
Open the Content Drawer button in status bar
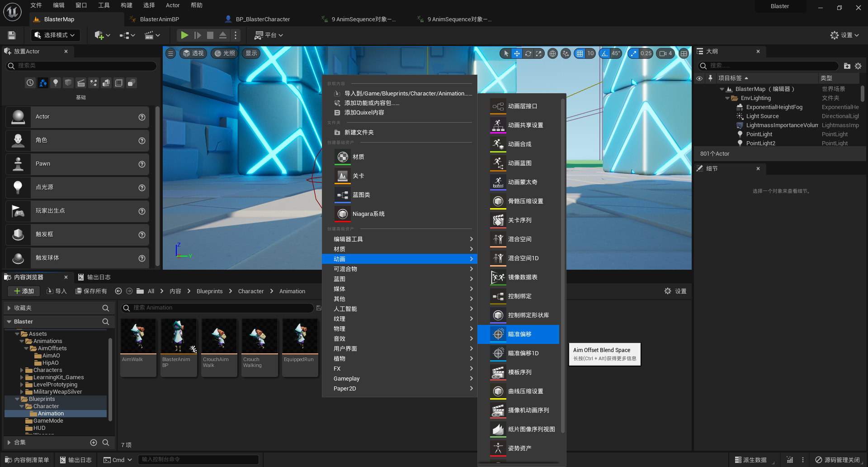(x=27, y=460)
